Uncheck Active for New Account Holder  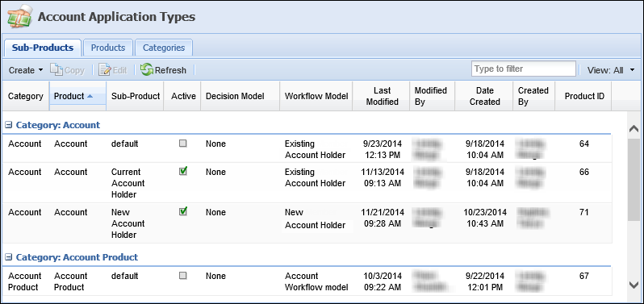[183, 211]
